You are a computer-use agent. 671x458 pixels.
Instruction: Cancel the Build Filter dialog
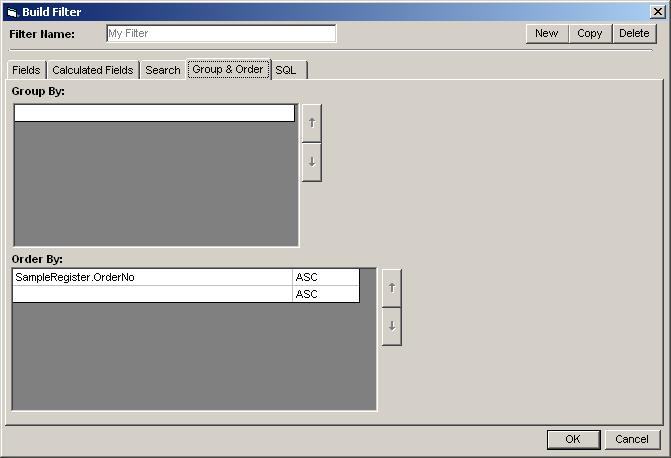(x=632, y=439)
